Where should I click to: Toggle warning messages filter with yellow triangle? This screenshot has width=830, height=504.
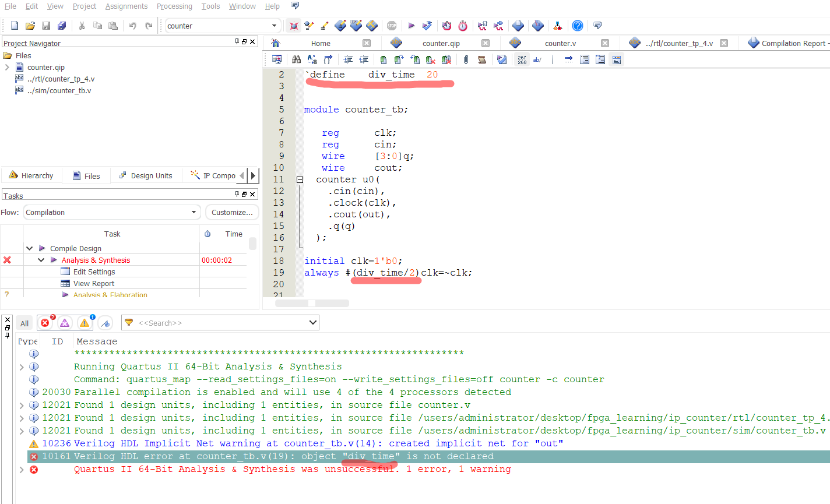85,323
